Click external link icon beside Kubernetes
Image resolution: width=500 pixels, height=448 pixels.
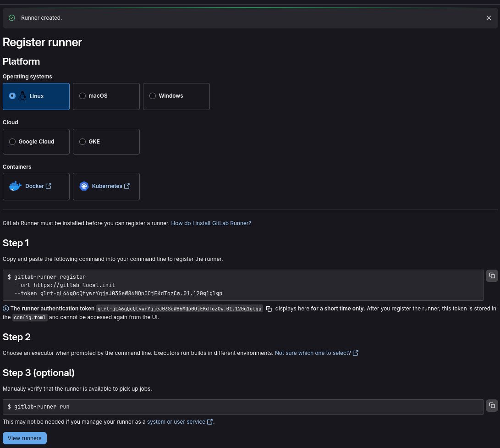click(127, 186)
